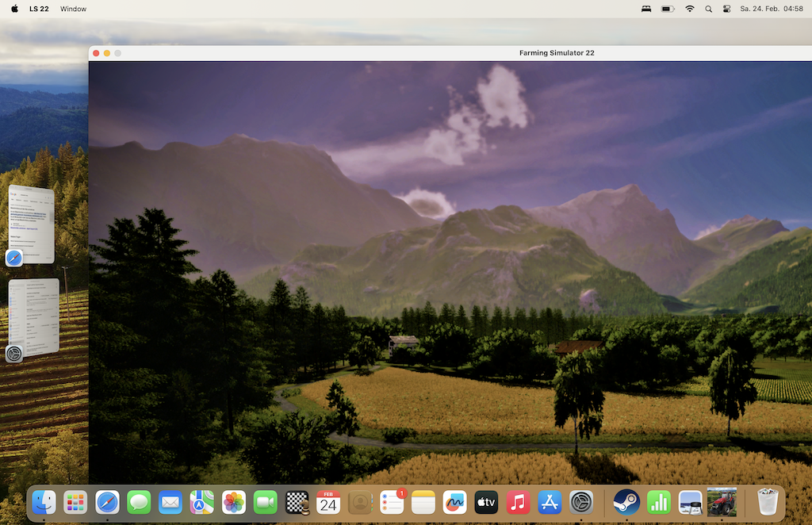The height and width of the screenshot is (525, 812).
Task: Start FaceTime from the Dock
Action: coord(266,502)
